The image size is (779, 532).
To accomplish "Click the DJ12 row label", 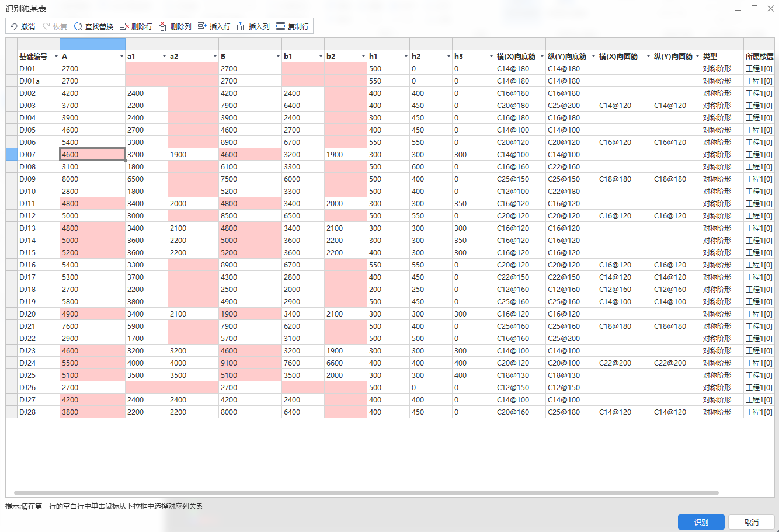I will pyautogui.click(x=39, y=216).
